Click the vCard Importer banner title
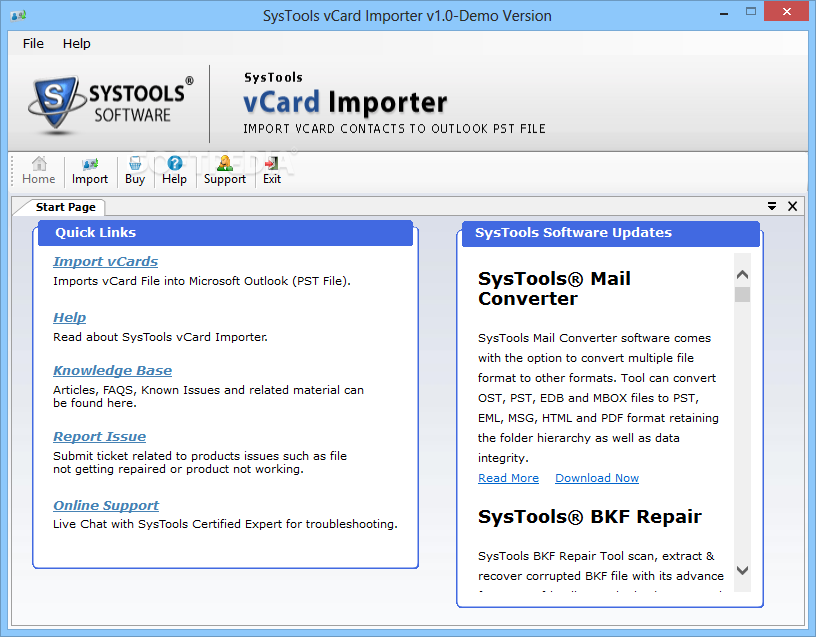 (x=345, y=102)
